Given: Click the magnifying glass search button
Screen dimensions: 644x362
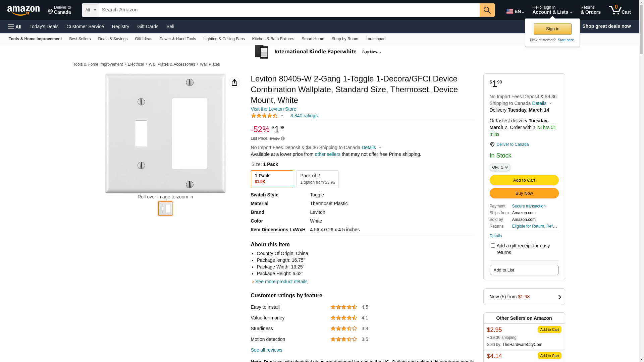Looking at the screenshot, I should (487, 10).
